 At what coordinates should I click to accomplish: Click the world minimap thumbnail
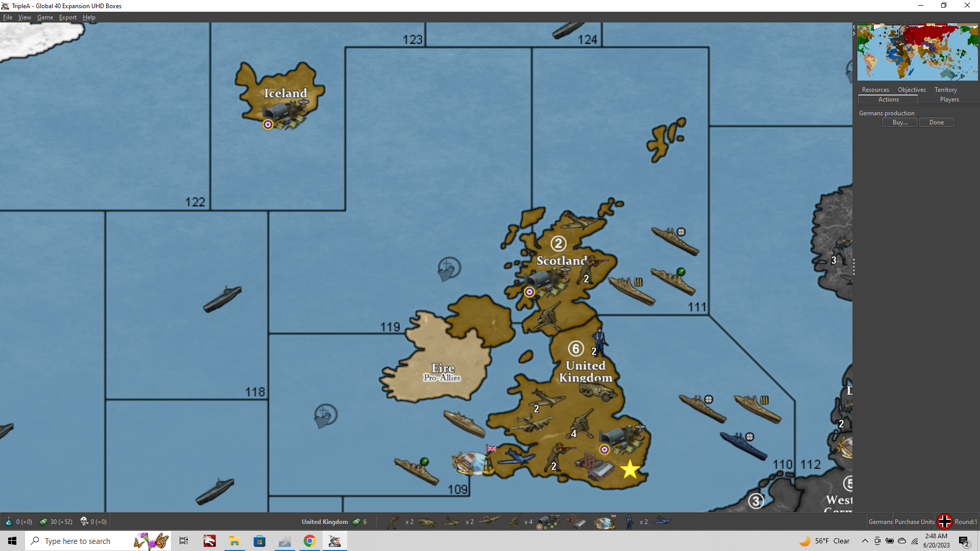(917, 52)
